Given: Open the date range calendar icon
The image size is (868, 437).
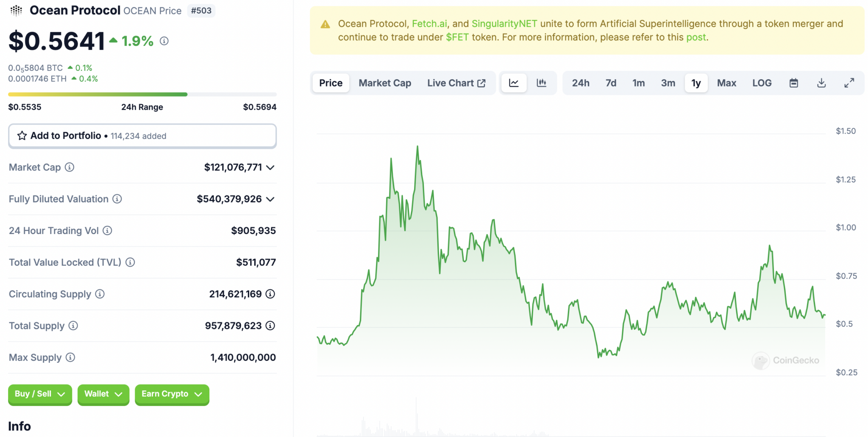Looking at the screenshot, I should click(x=794, y=83).
